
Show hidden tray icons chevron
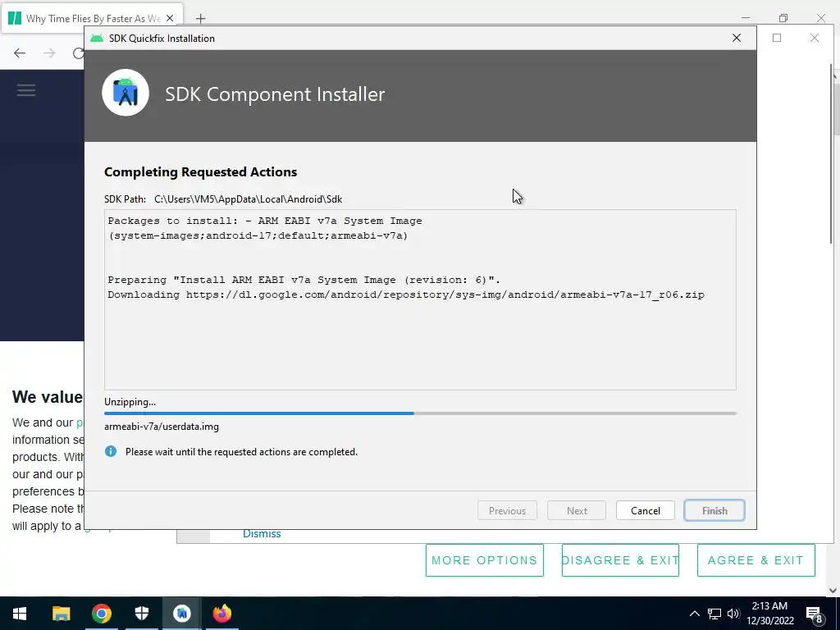click(694, 614)
